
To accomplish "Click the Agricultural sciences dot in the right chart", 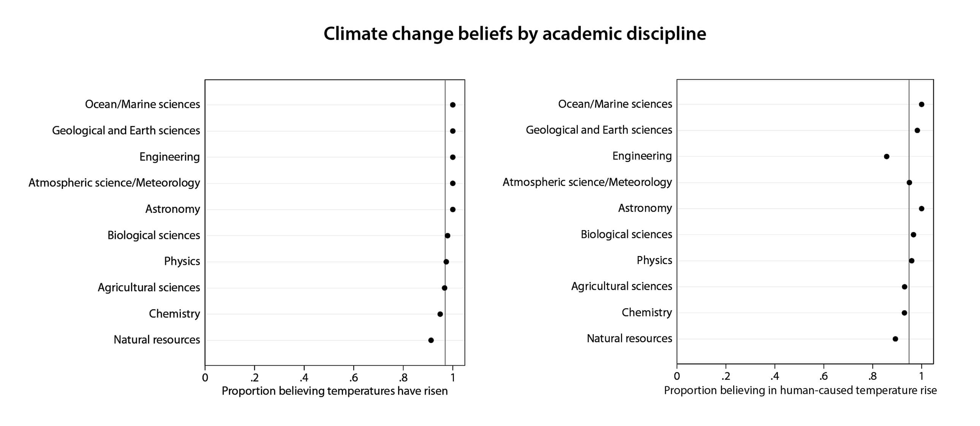I will [904, 287].
